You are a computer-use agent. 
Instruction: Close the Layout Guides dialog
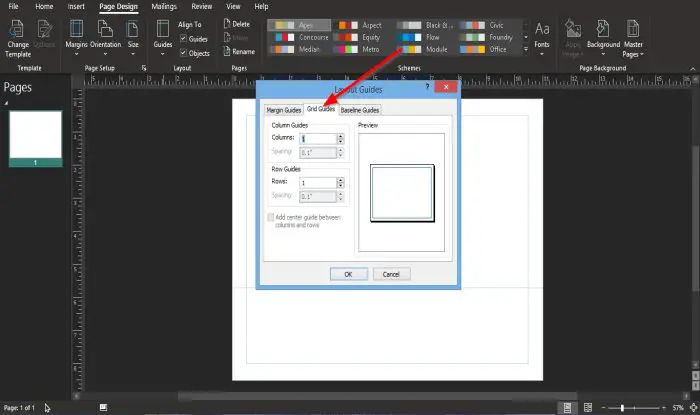[x=446, y=87]
